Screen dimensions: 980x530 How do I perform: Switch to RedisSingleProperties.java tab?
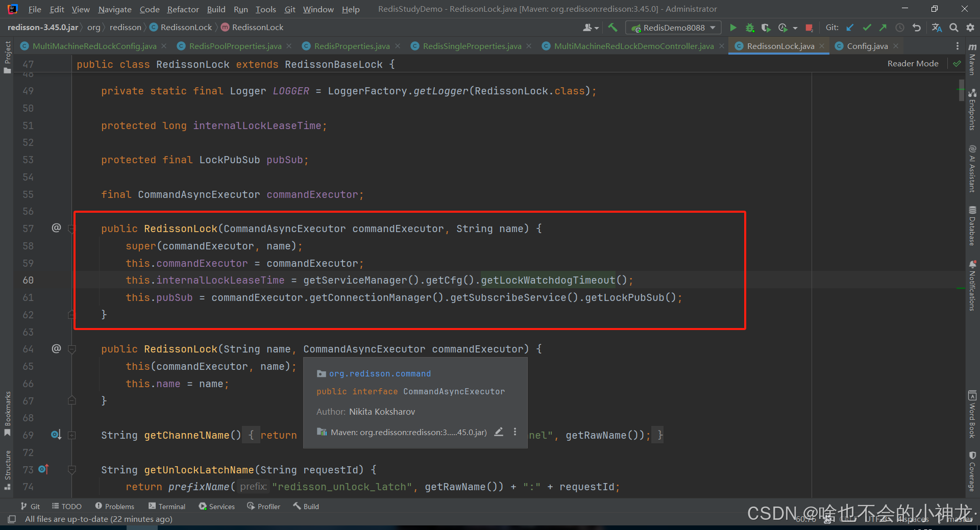point(472,46)
